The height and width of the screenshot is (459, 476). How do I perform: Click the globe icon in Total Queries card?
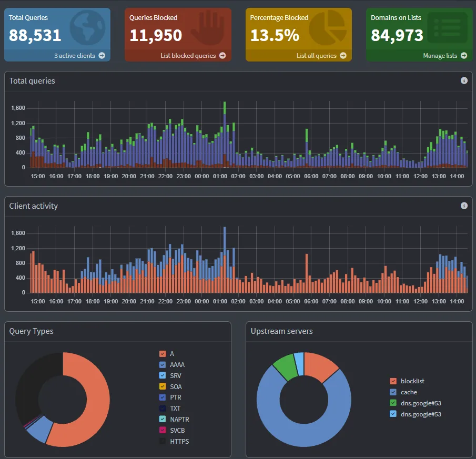88,28
